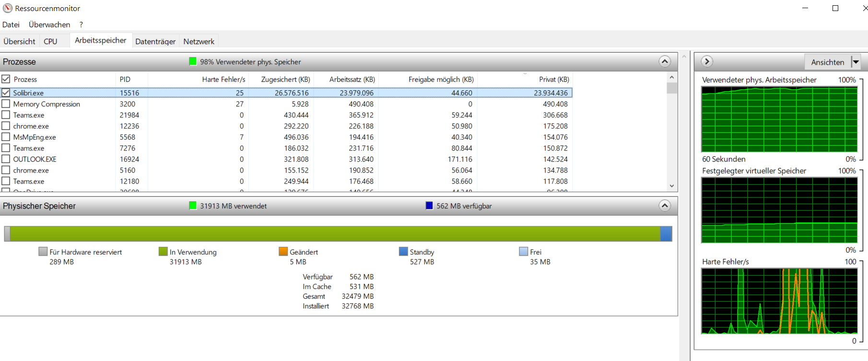Screen dimensions: 868x361
Task: Select the Memory Compression row name
Action: (x=47, y=104)
